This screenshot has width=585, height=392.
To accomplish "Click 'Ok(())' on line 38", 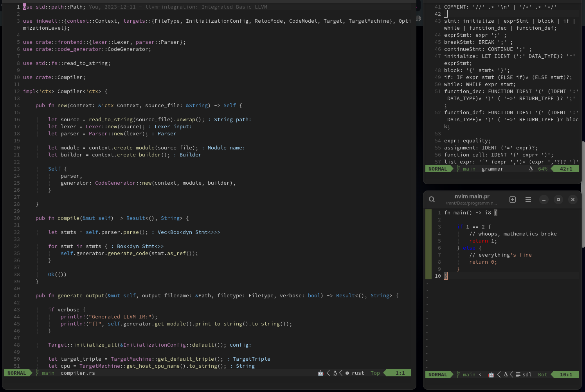I will coord(57,275).
